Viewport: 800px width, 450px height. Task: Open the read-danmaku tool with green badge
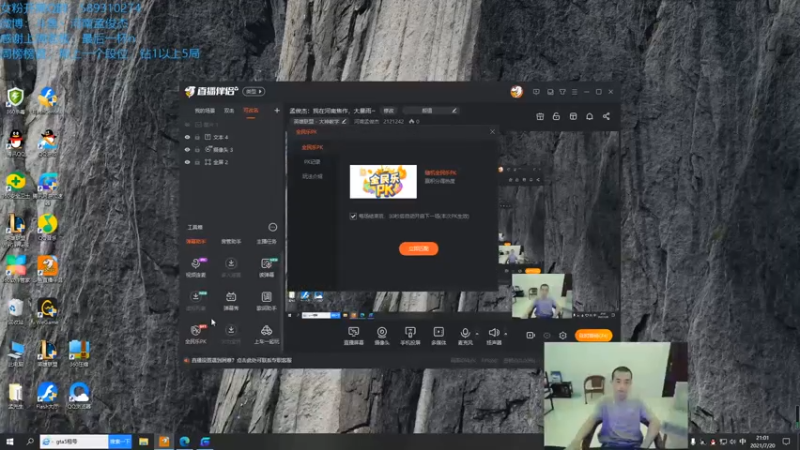tap(266, 267)
